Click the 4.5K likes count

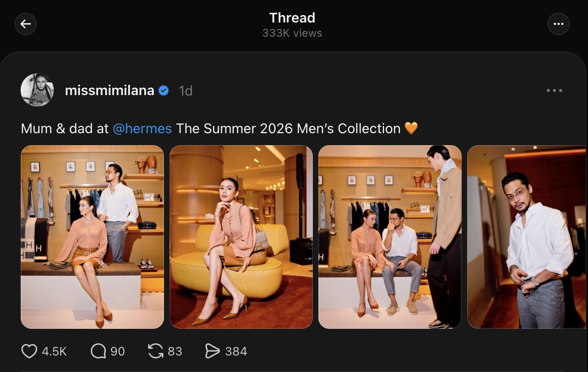[54, 351]
